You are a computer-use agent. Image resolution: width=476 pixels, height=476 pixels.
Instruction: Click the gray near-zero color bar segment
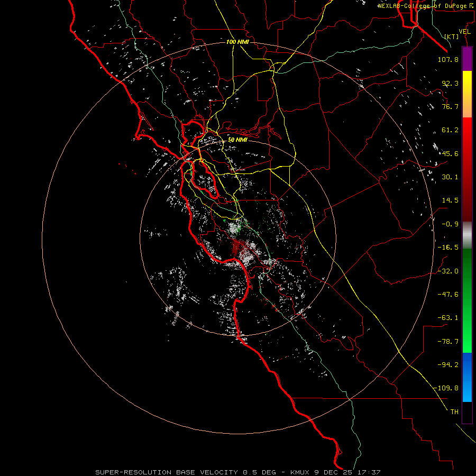(x=467, y=234)
